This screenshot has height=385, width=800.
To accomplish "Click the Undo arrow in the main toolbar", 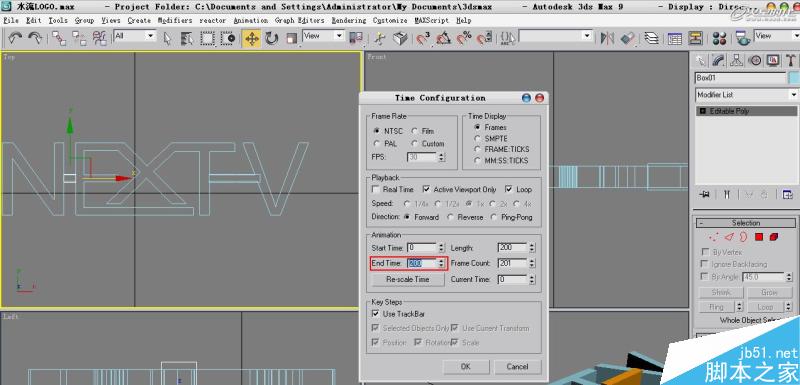I will click(x=15, y=38).
